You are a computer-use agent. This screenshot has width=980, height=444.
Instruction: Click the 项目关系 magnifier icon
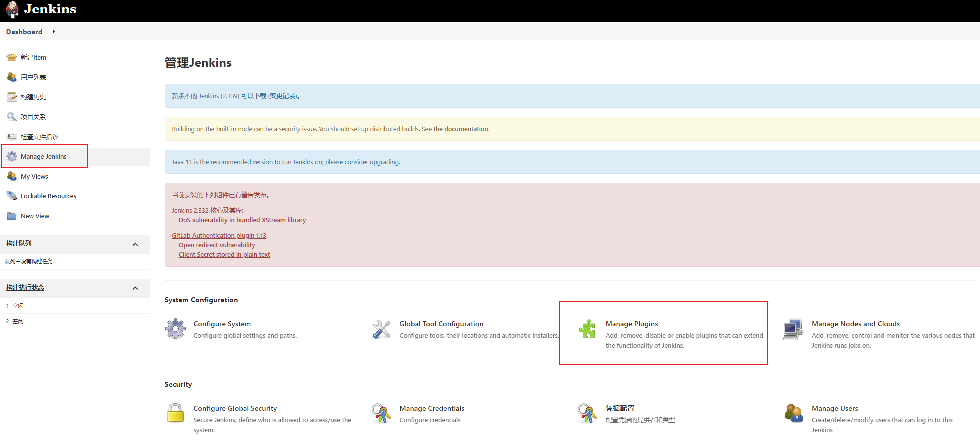[12, 117]
